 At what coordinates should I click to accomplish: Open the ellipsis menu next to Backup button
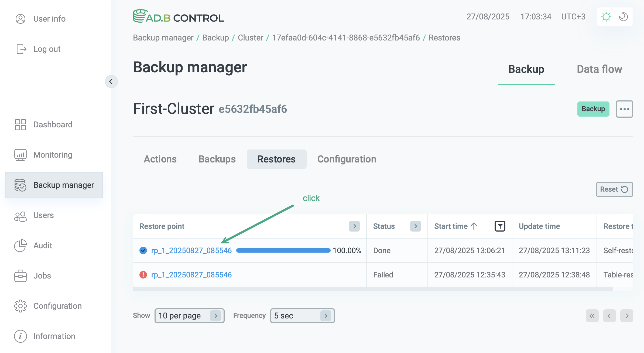625,109
